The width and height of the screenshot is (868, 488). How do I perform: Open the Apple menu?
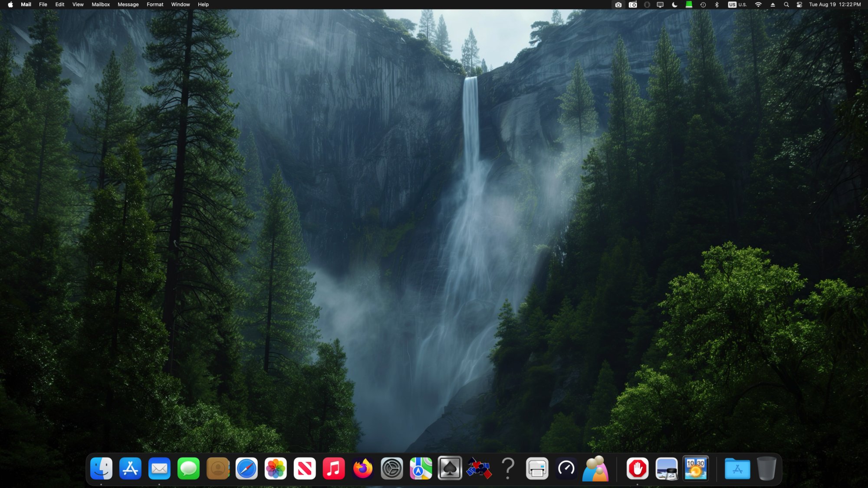10,5
